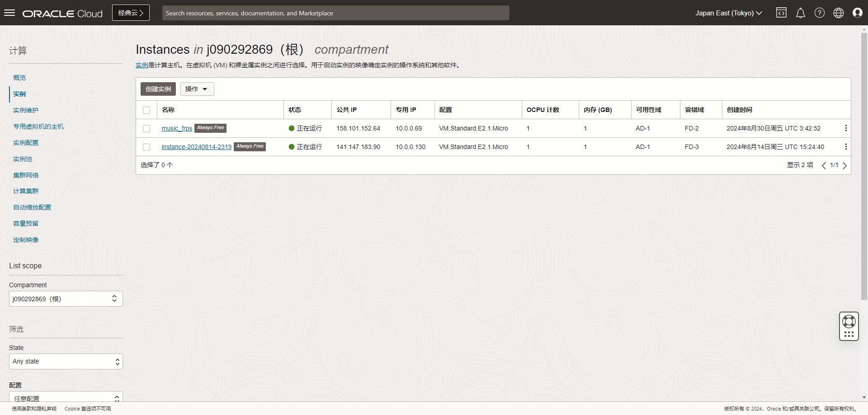
Task: Toggle the select-all checkbox in table header
Action: (146, 110)
